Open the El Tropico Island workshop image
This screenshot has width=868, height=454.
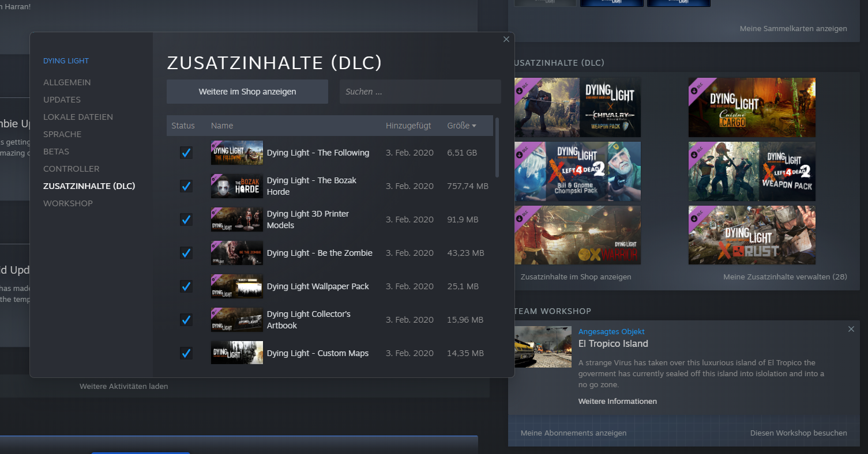[543, 346]
